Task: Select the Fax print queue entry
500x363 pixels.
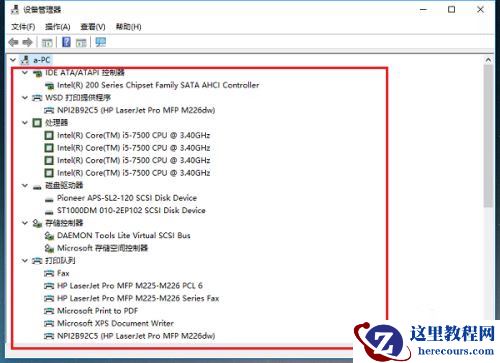Action: (63, 273)
